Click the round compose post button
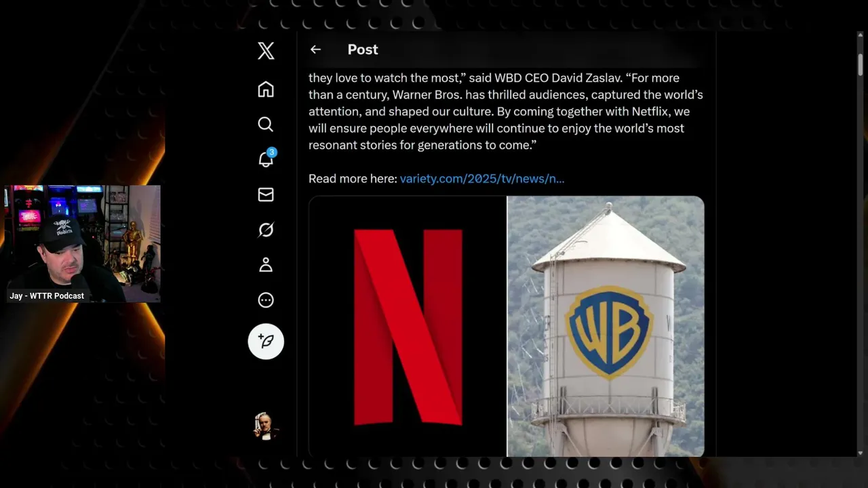The width and height of the screenshot is (868, 488). click(266, 341)
